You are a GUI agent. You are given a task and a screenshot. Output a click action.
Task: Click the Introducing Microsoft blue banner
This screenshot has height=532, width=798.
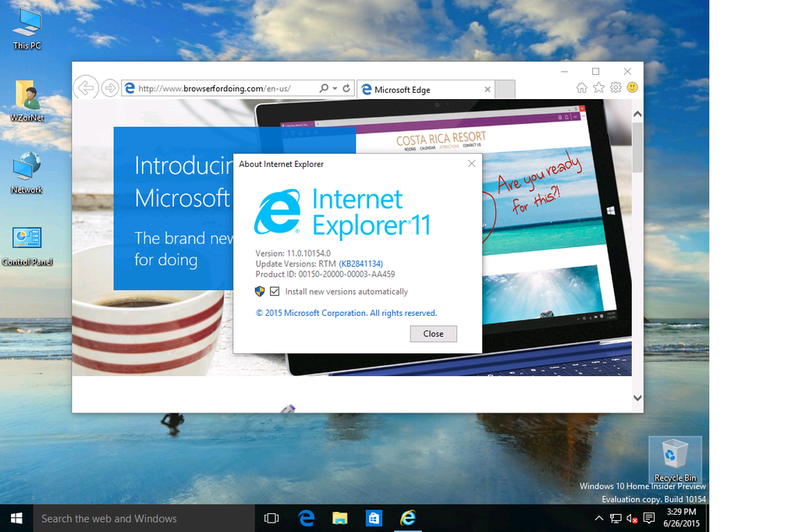[x=173, y=208]
